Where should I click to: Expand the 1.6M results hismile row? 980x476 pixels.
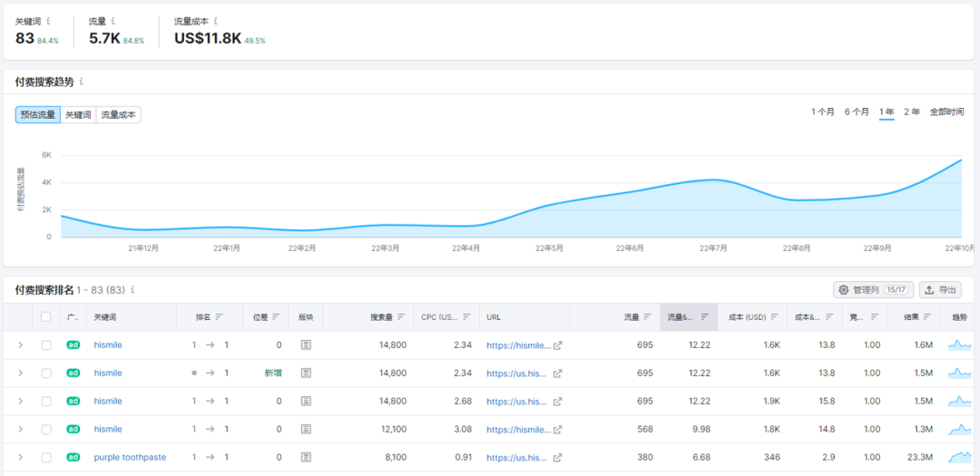(x=20, y=345)
